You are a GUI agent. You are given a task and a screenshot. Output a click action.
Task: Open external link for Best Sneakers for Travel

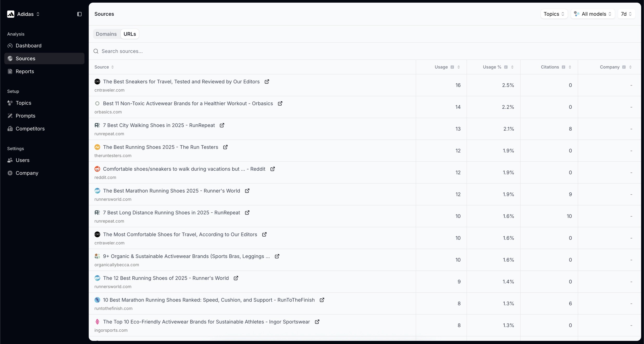[x=267, y=82]
